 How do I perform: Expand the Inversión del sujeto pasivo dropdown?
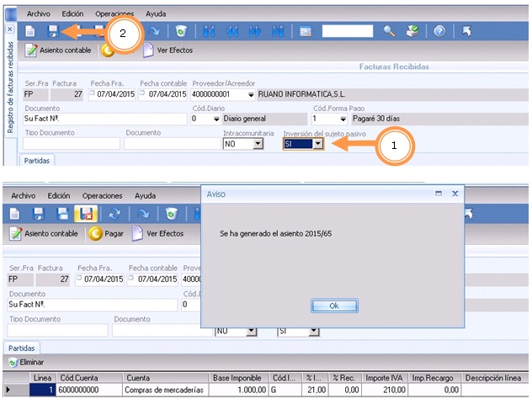coord(317,144)
